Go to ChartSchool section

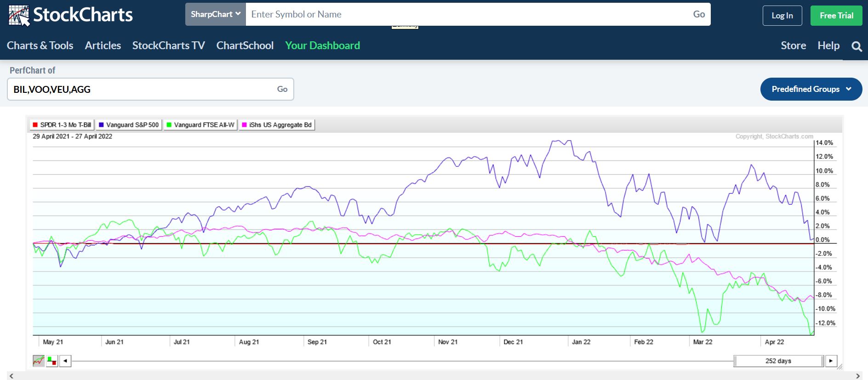[x=245, y=45]
